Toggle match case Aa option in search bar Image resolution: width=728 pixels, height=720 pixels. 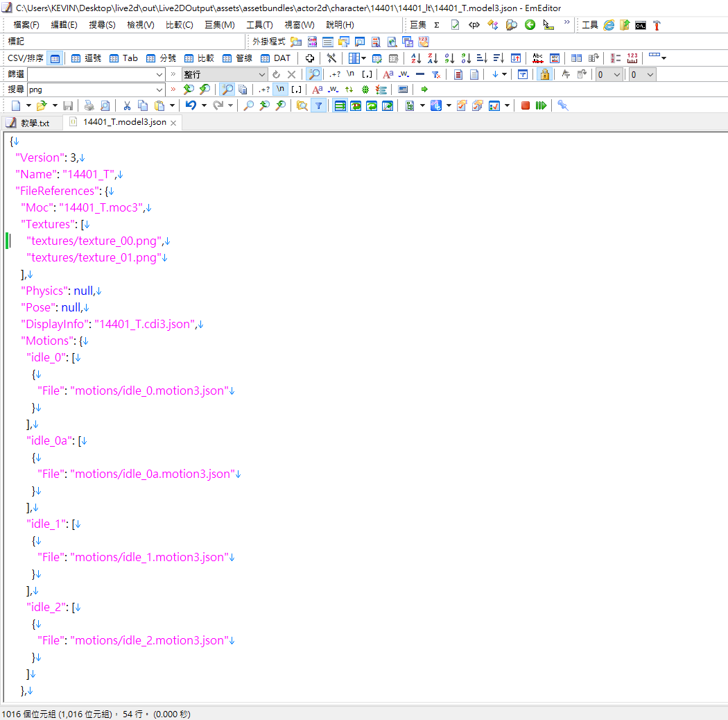click(317, 89)
